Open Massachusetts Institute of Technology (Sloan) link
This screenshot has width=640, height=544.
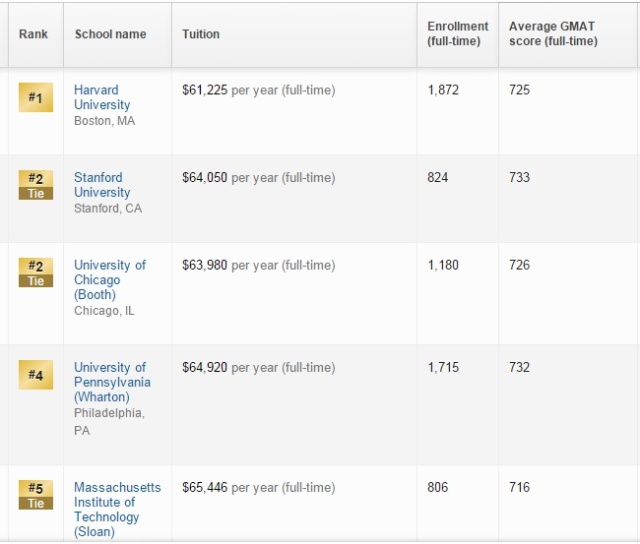click(x=117, y=509)
